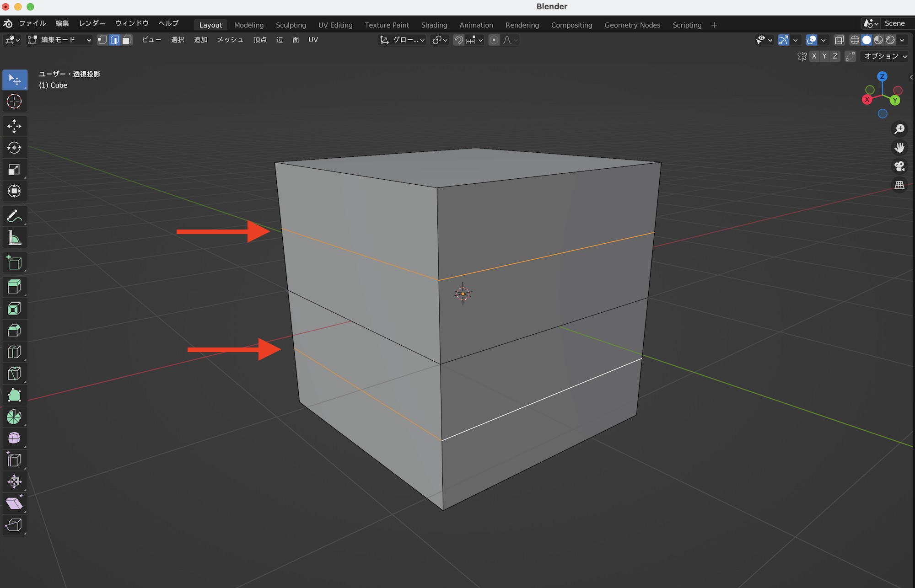Activate the Measure tool

tap(14, 238)
